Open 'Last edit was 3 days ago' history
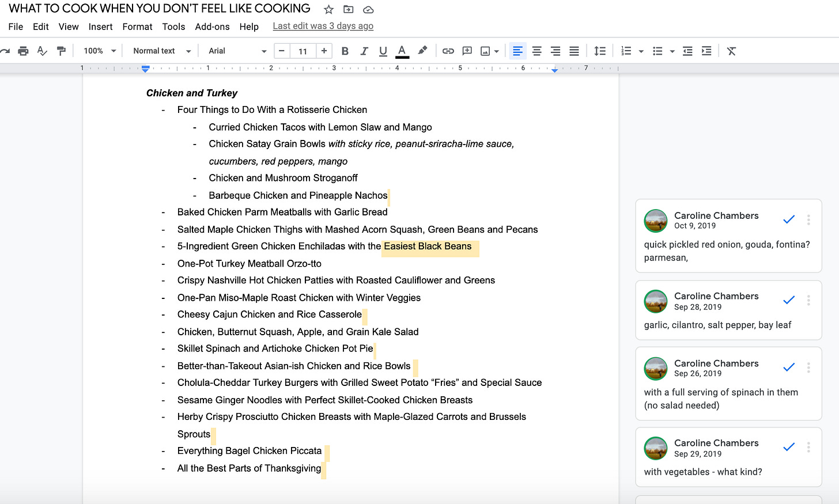839x504 pixels. (323, 26)
